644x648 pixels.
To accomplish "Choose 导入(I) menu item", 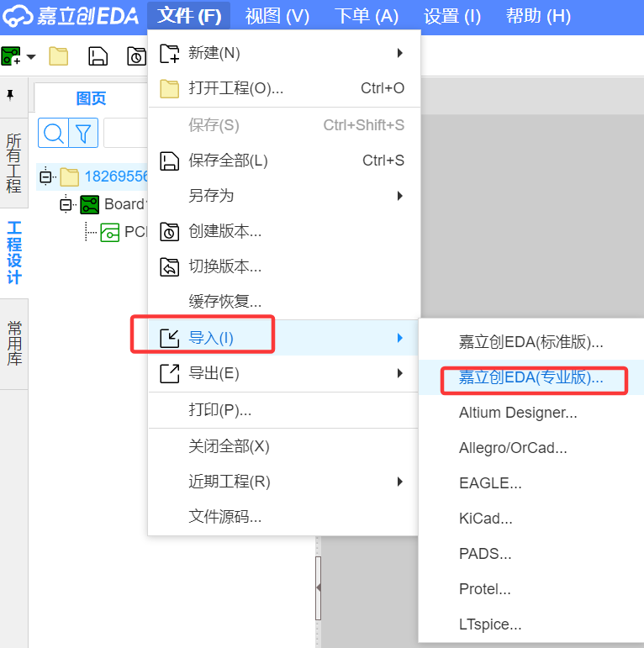I will (x=283, y=338).
